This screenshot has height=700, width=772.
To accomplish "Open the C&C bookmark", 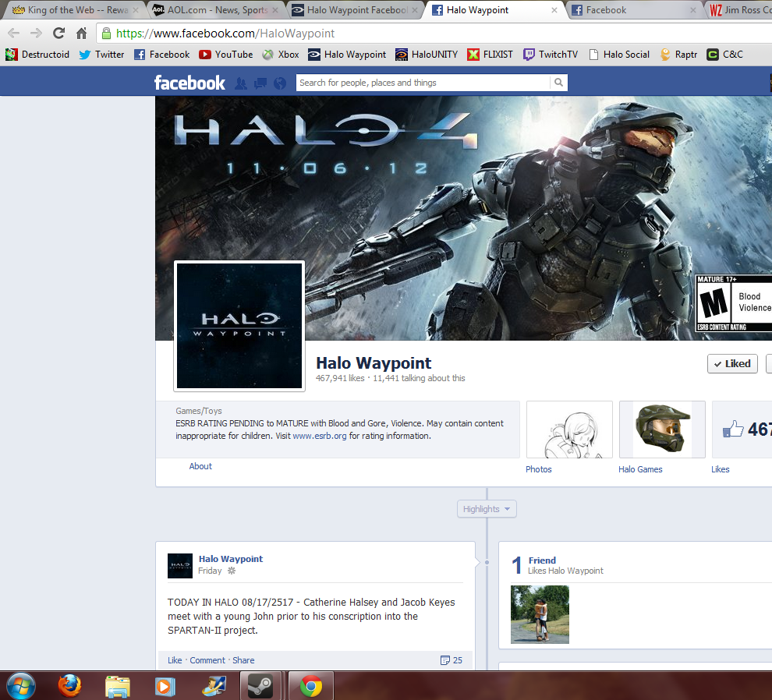I will tap(724, 55).
